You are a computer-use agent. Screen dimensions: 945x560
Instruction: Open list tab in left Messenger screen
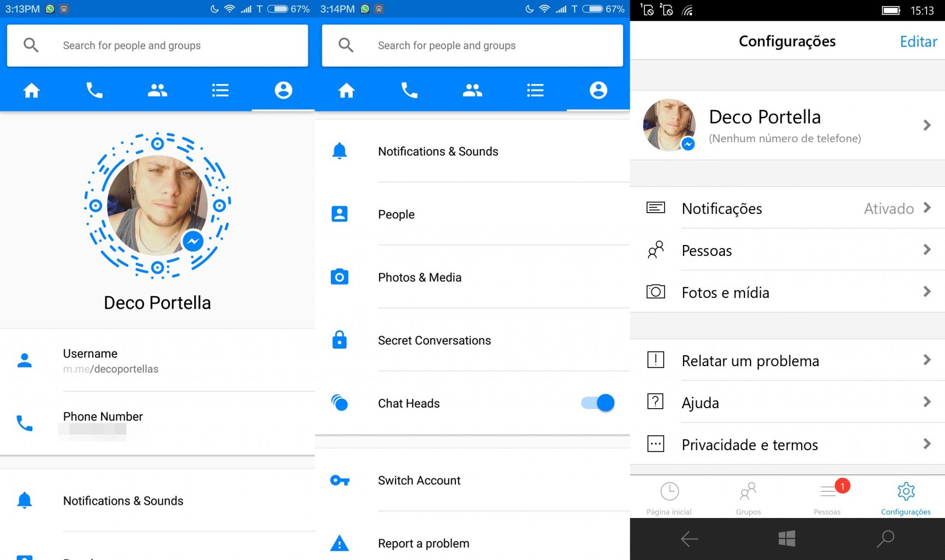pos(220,90)
